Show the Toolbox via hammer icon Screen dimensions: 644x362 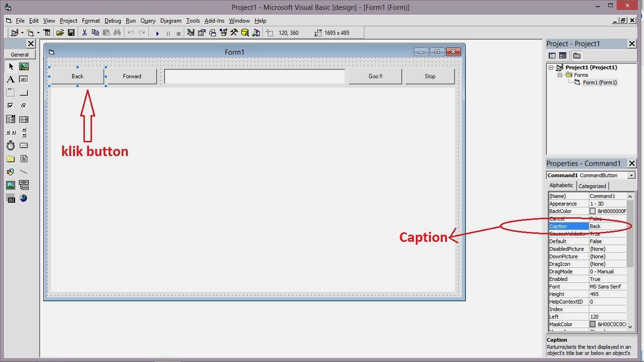tap(234, 33)
